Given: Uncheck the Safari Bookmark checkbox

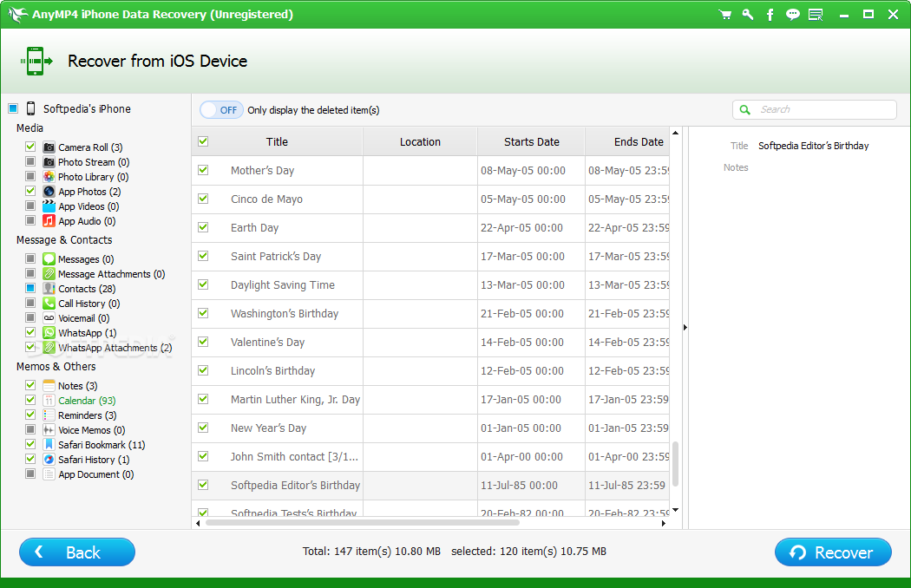Looking at the screenshot, I should coord(30,445).
